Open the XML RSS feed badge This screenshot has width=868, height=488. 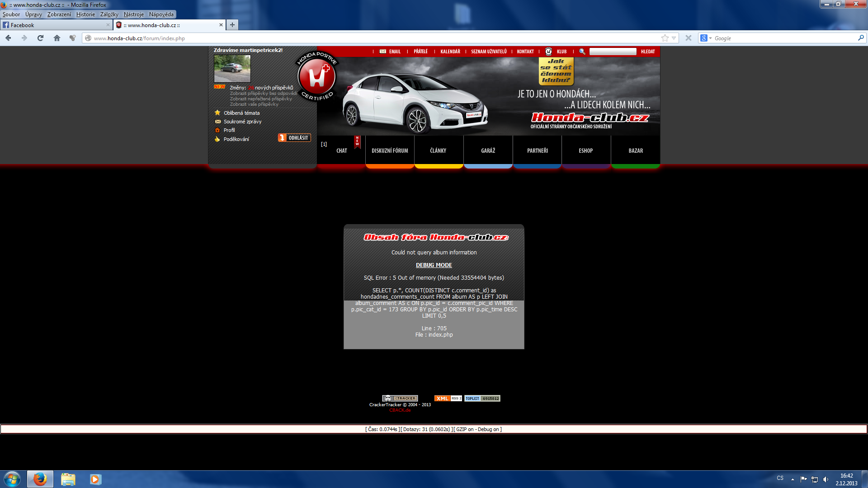pyautogui.click(x=448, y=399)
